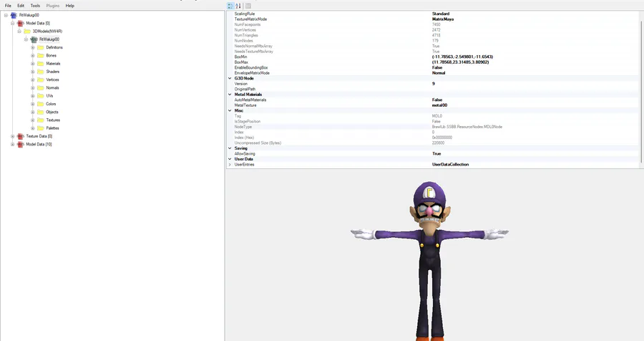The height and width of the screenshot is (341, 644).
Task: Click the BRES icon next to Model Data [10]
Action: tap(21, 145)
